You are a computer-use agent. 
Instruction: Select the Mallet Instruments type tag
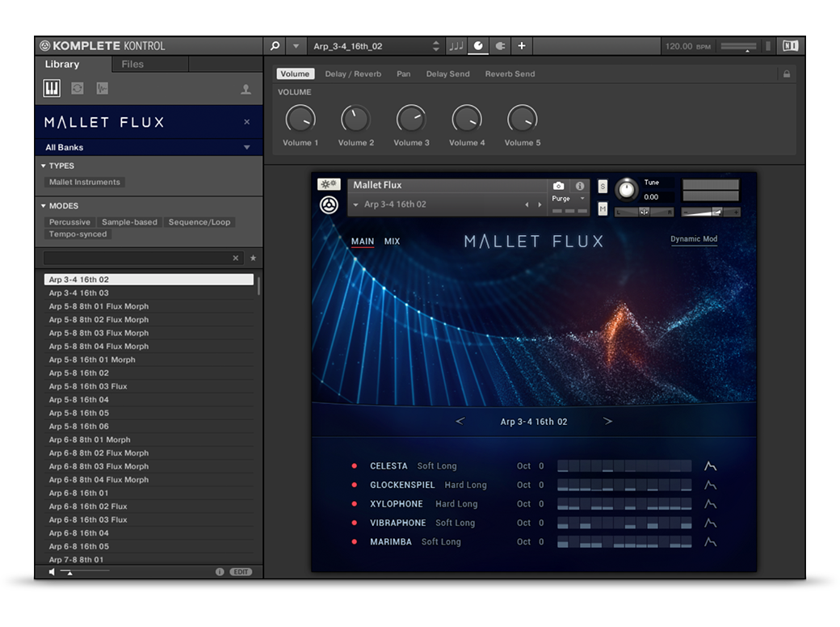pos(85,183)
